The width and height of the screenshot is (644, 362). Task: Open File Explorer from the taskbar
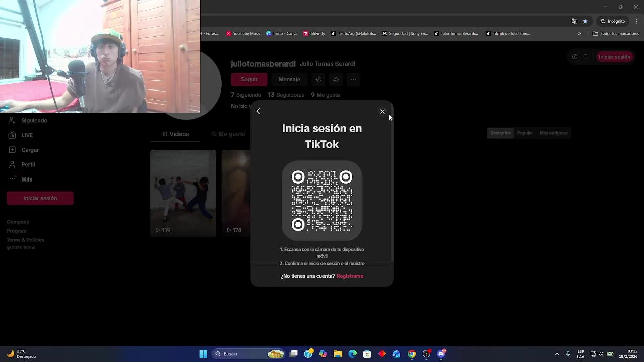point(338,354)
